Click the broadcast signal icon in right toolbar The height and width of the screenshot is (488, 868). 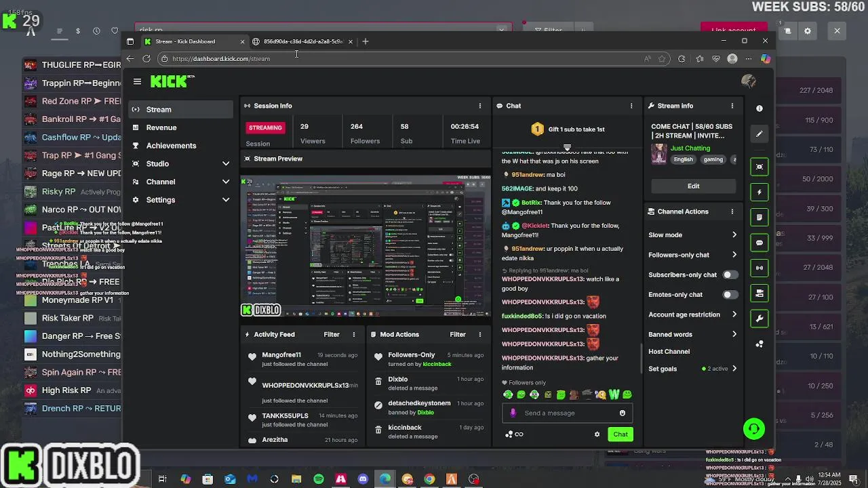coord(759,268)
